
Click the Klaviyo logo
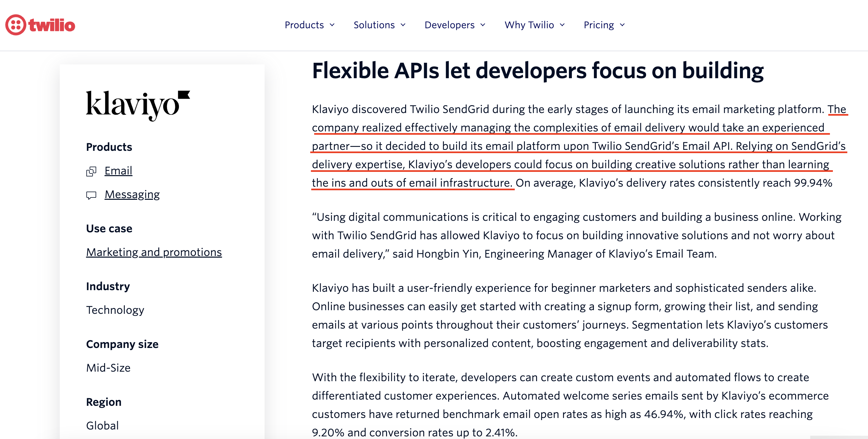[138, 105]
